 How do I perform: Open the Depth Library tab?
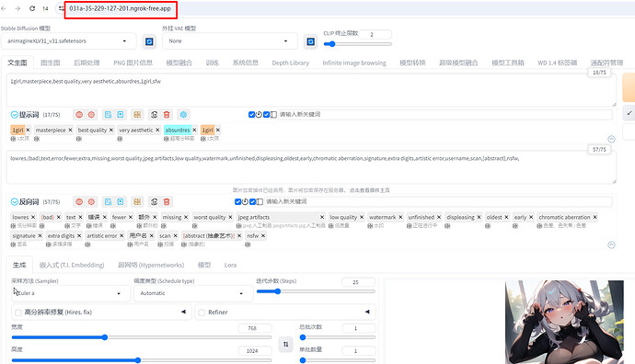[291, 63]
